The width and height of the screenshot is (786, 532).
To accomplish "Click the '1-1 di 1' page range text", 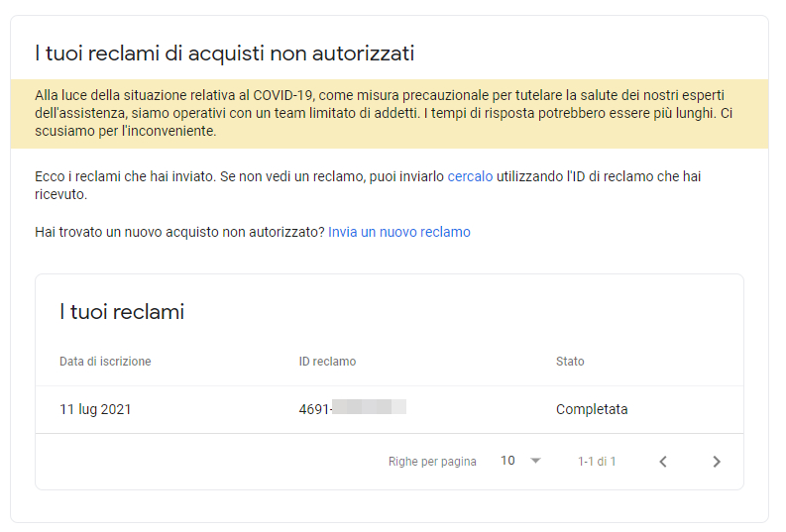I will (x=597, y=462).
